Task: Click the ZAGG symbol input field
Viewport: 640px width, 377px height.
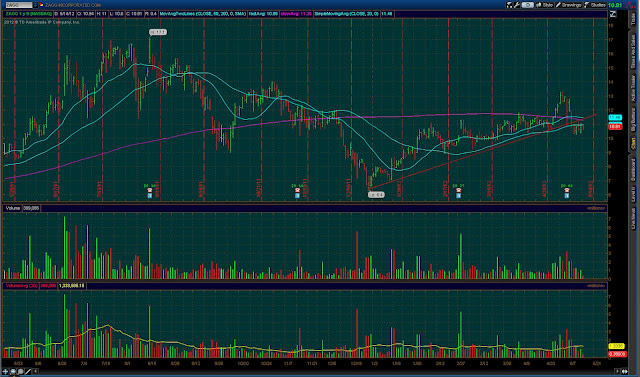Action: click(x=19, y=5)
